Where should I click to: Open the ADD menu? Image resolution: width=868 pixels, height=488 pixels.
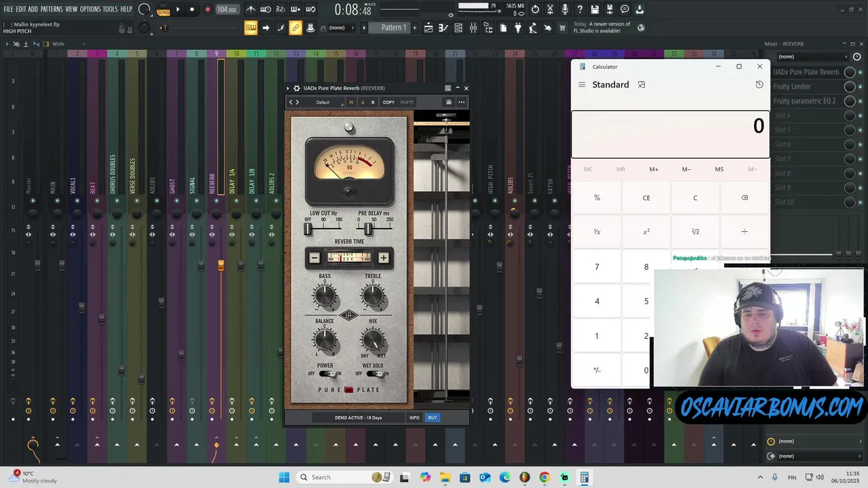tap(33, 9)
